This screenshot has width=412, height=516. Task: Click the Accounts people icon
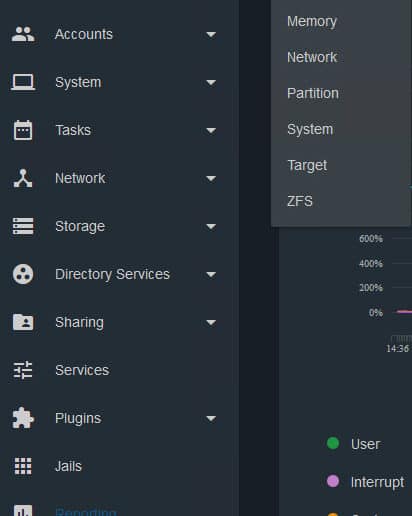[23, 34]
